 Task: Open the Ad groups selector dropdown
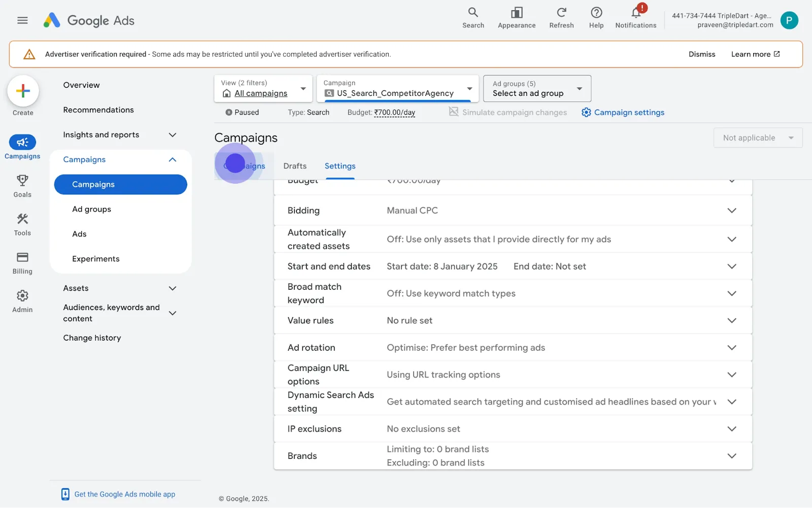pos(537,89)
